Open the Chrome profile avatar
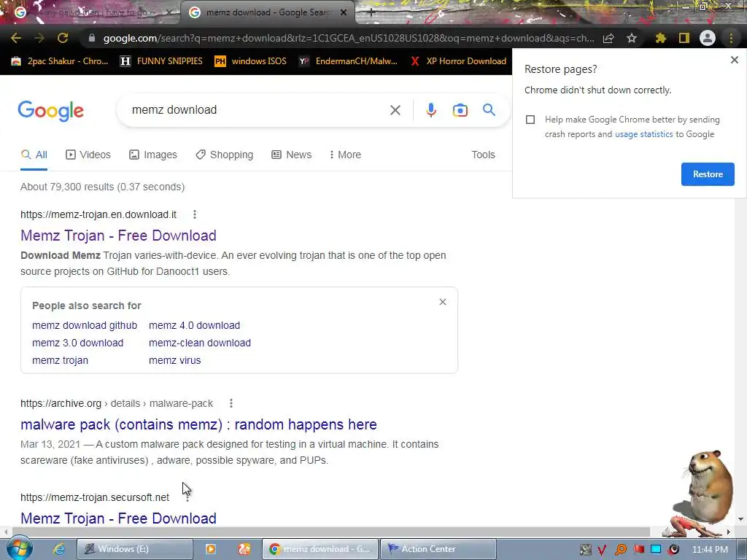 pyautogui.click(x=708, y=38)
